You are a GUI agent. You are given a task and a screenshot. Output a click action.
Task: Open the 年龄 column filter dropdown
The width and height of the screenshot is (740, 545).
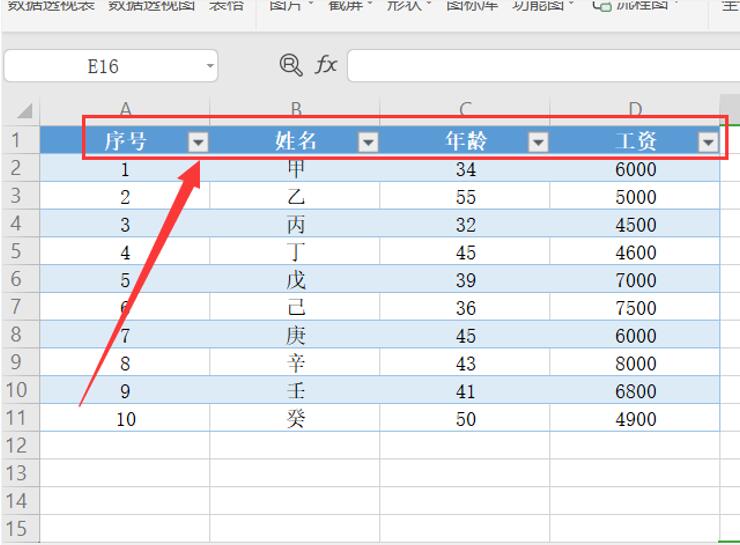pos(538,142)
